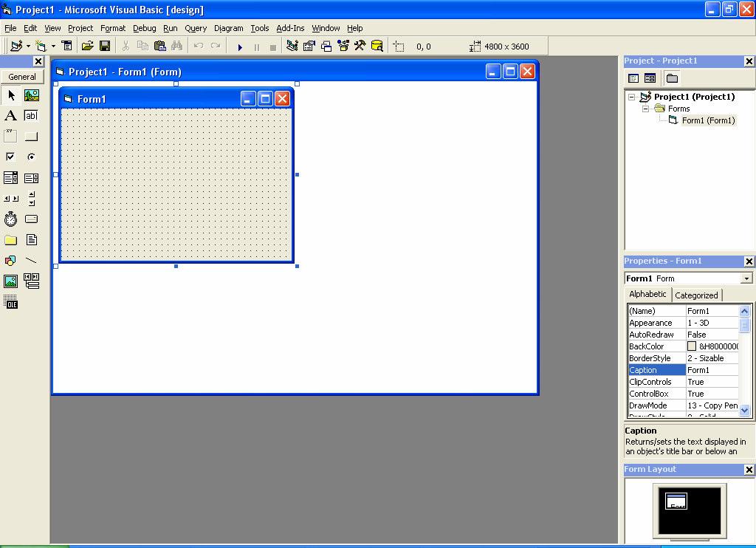Choose the ComboBox control from the toolbox
Image resolution: width=756 pixels, height=548 pixels.
[x=10, y=177]
